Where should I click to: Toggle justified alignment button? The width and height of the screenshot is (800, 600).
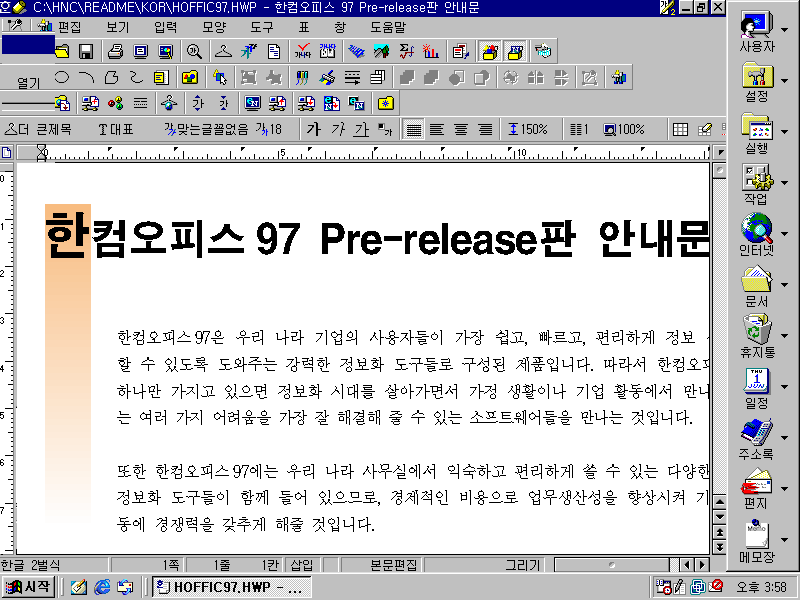(413, 130)
